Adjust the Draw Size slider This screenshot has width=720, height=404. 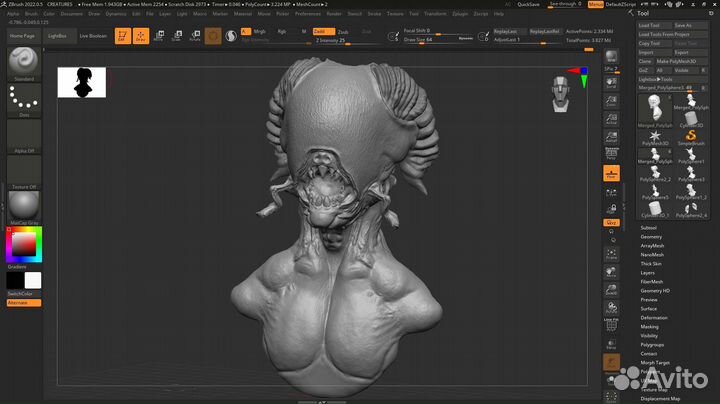pyautogui.click(x=439, y=40)
